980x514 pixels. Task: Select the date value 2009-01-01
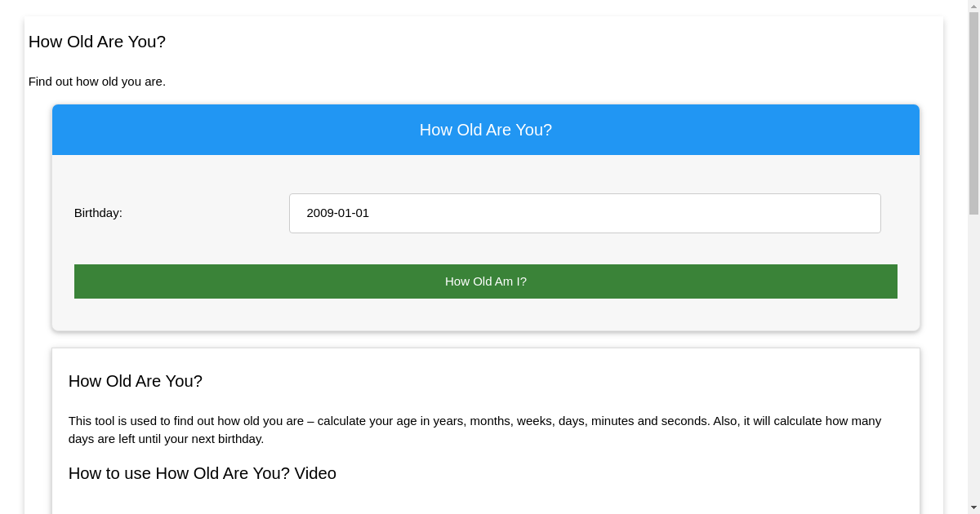(337, 213)
